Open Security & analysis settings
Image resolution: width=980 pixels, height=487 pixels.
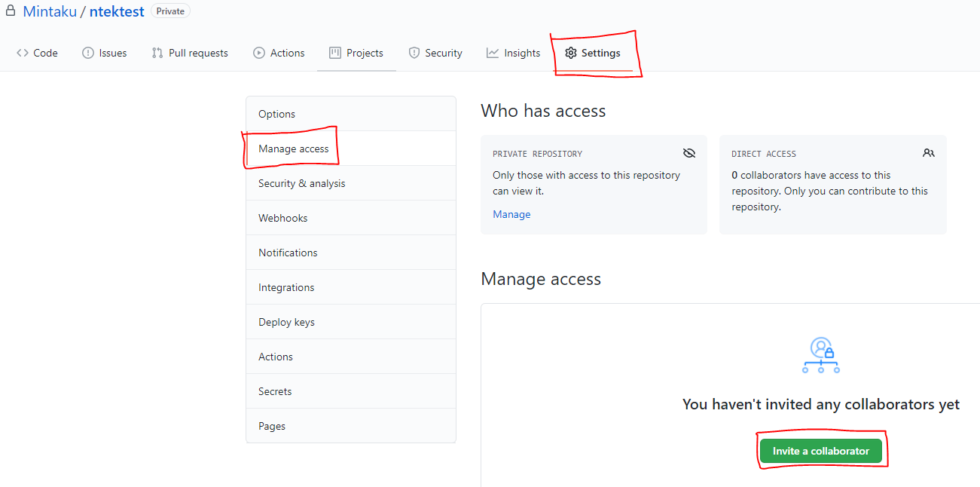point(351,183)
